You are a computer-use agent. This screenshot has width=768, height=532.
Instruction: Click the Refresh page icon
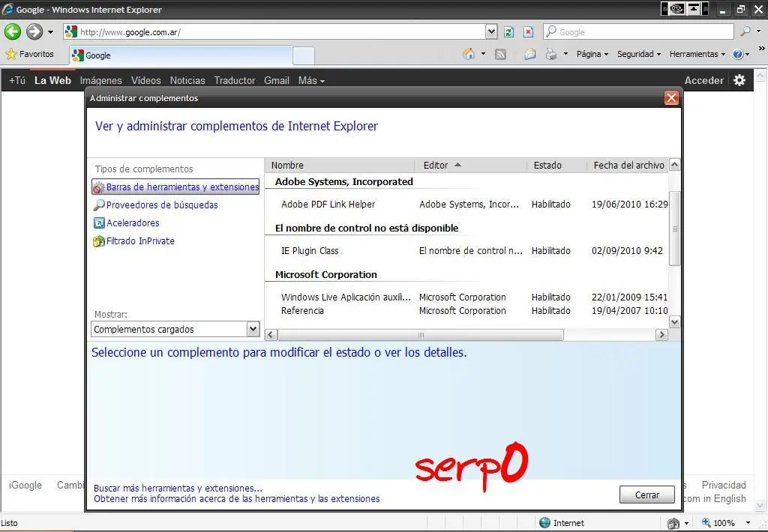[x=509, y=32]
